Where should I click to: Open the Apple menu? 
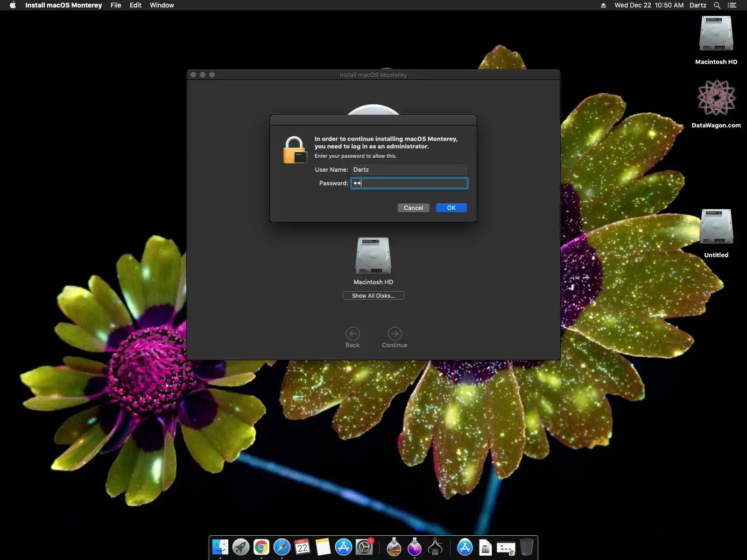click(13, 5)
